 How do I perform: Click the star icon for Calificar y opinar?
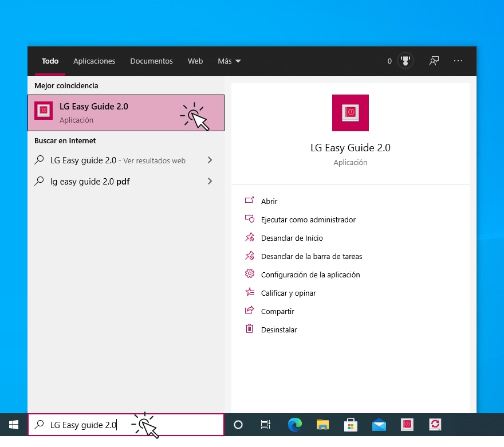pyautogui.click(x=250, y=292)
